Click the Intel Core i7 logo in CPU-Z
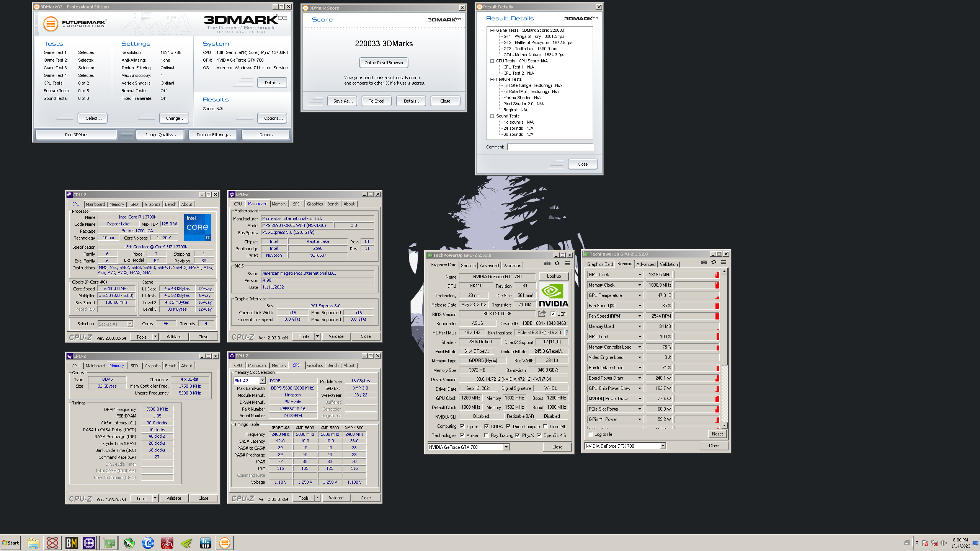 tap(198, 227)
